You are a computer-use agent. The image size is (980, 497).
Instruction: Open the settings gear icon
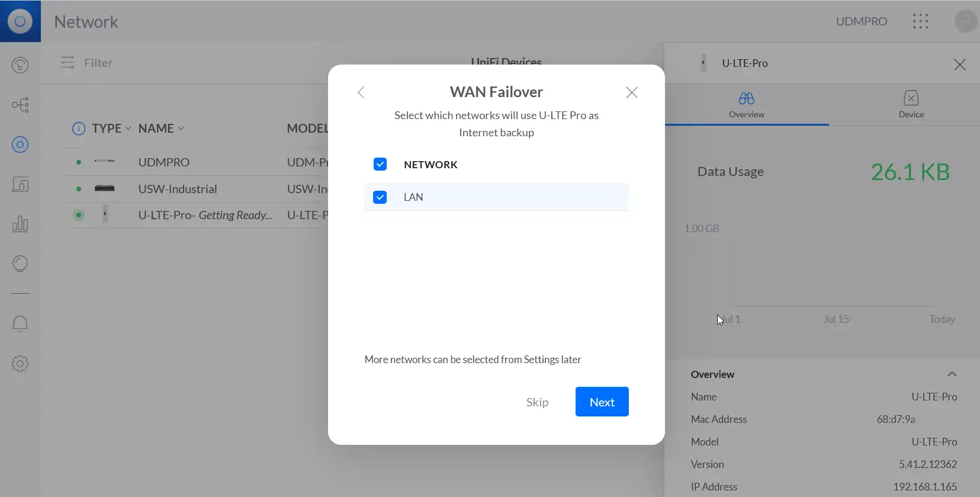(20, 364)
